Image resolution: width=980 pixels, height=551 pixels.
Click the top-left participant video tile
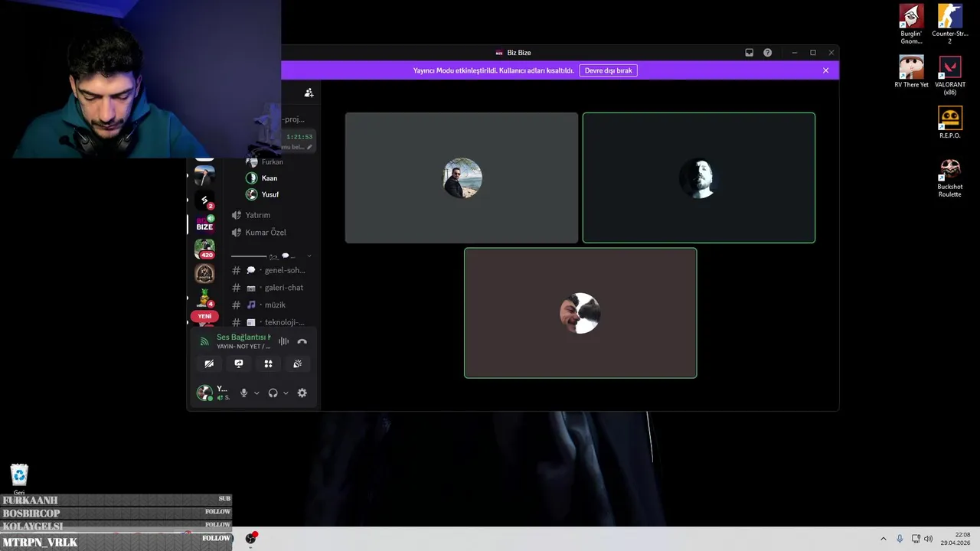pos(462,178)
